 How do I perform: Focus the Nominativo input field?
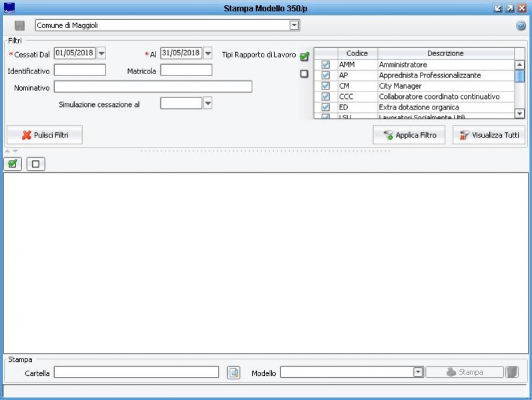(153, 87)
